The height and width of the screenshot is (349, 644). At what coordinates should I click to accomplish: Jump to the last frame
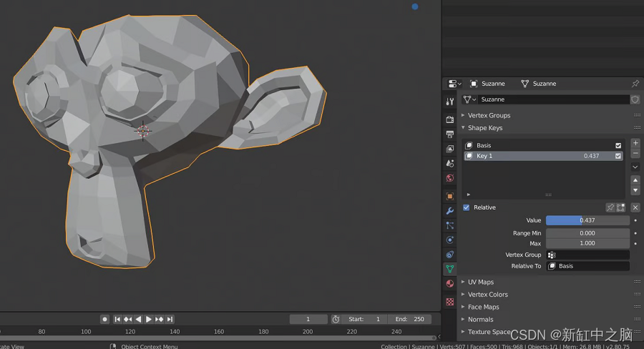tap(170, 319)
